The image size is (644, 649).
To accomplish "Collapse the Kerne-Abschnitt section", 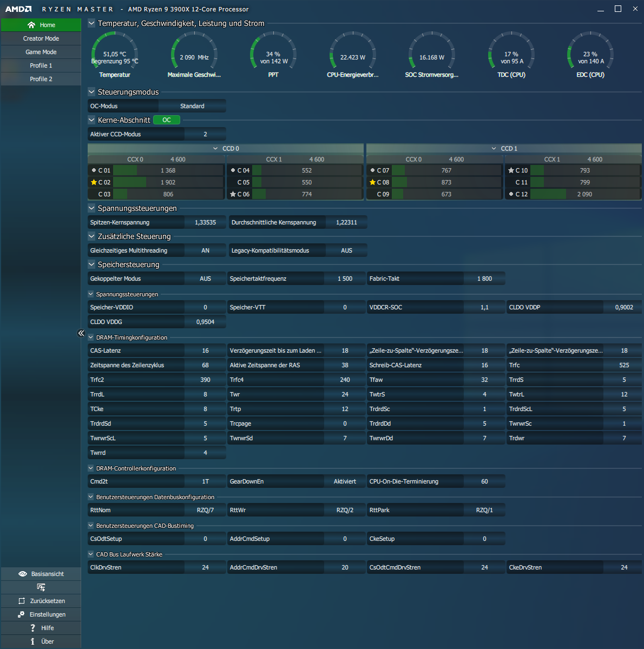I will click(91, 120).
